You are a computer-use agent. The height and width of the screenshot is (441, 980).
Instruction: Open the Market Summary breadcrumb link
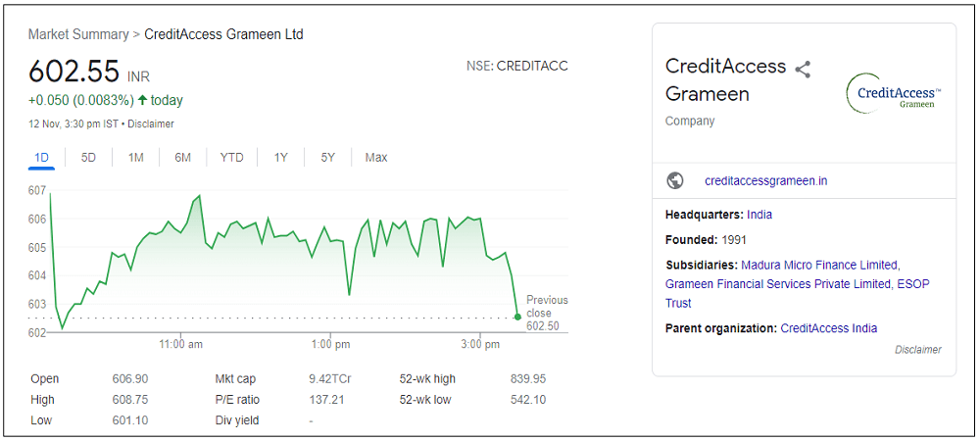tap(78, 34)
